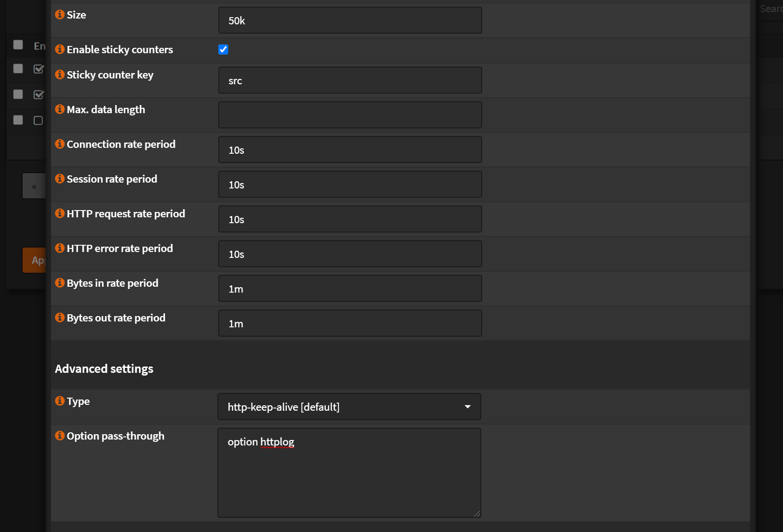Screen dimensions: 783x532
Task: Open help icon beside Sticky counter key
Action: coord(60,74)
